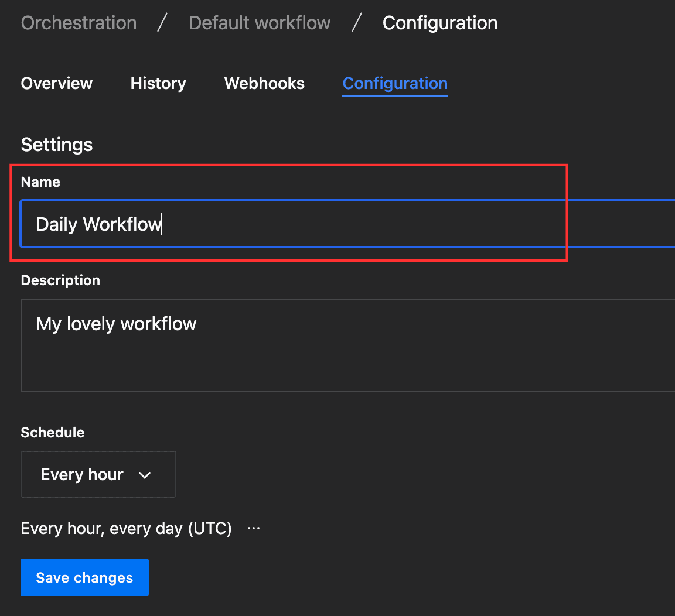
Task: Open the ellipsis menu beside the schedule summary
Action: coord(253,528)
